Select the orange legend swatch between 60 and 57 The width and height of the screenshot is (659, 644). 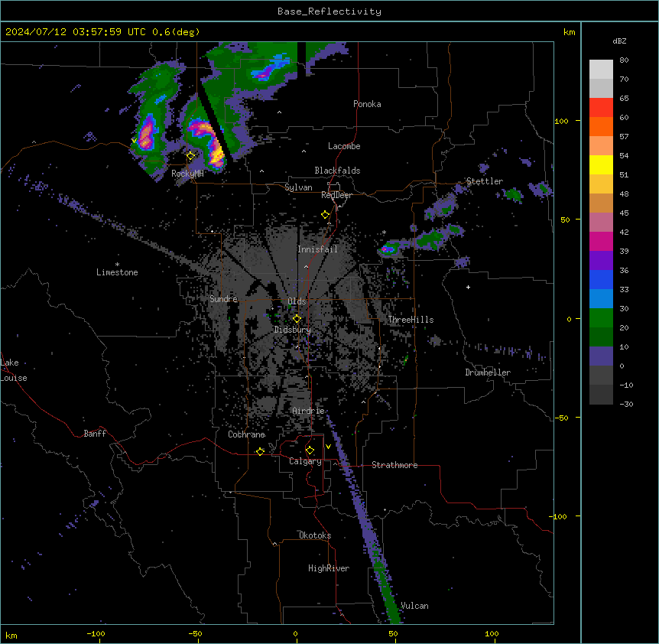pyautogui.click(x=601, y=126)
